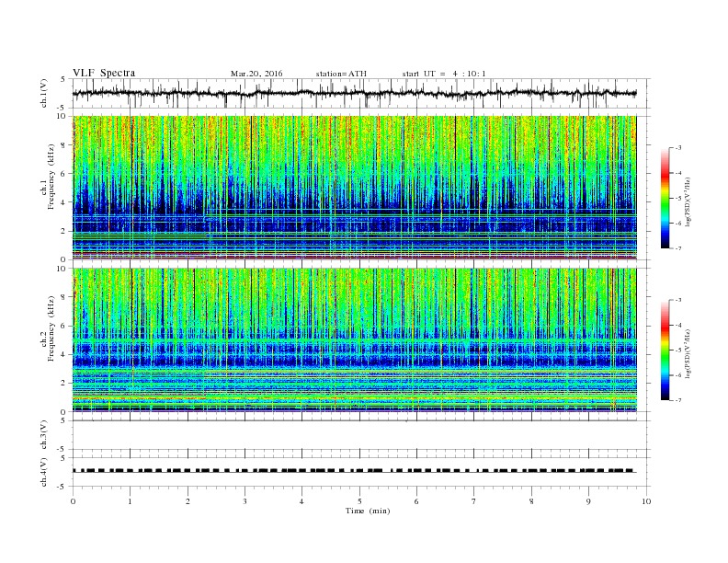728x563 pixels.
Task: Click the "Time (min)" axis label
Action: [368, 511]
